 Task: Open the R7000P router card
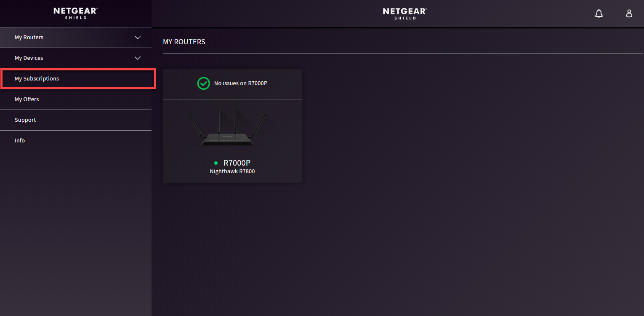(232, 126)
